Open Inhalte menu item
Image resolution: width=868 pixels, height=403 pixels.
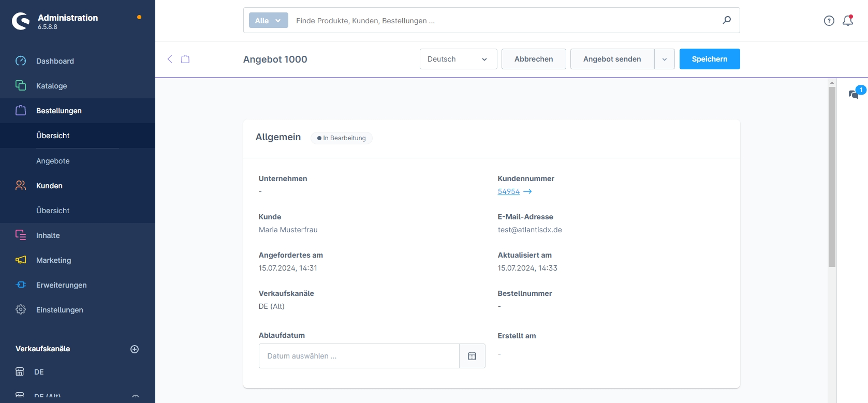48,235
